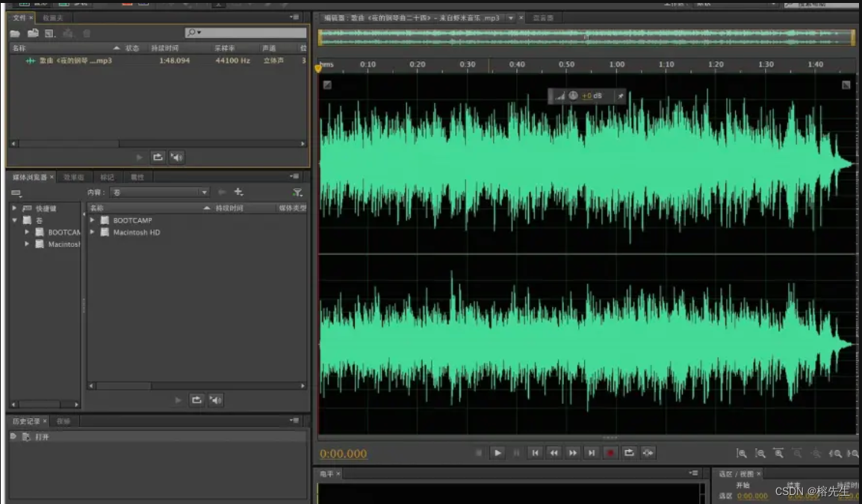
Task: Click the Files panel search field
Action: pos(246,32)
